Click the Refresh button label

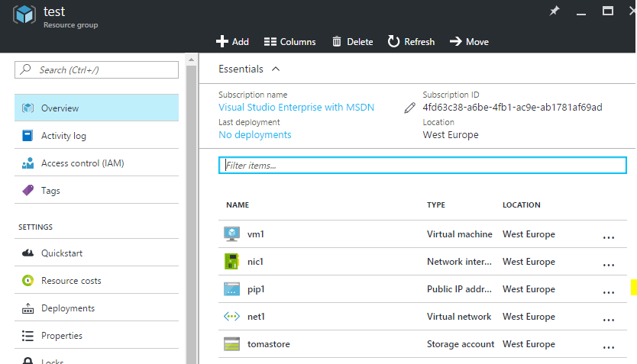(x=419, y=42)
